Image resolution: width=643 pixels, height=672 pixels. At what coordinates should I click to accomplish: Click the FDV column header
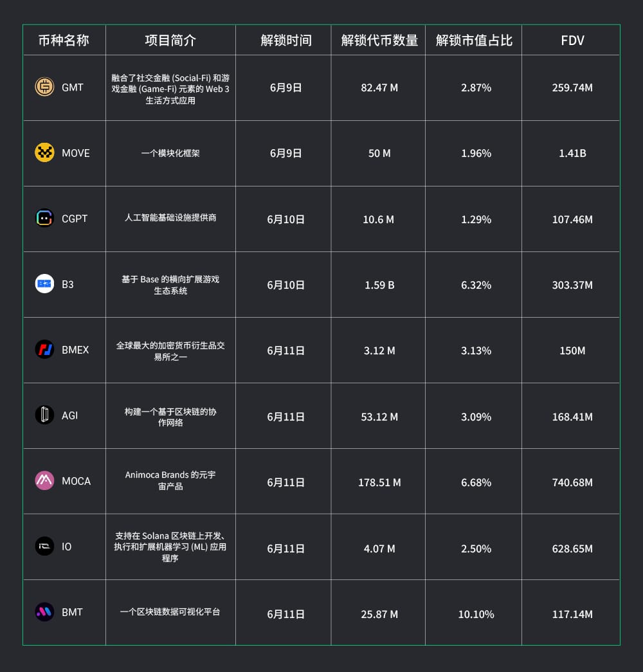(x=572, y=41)
